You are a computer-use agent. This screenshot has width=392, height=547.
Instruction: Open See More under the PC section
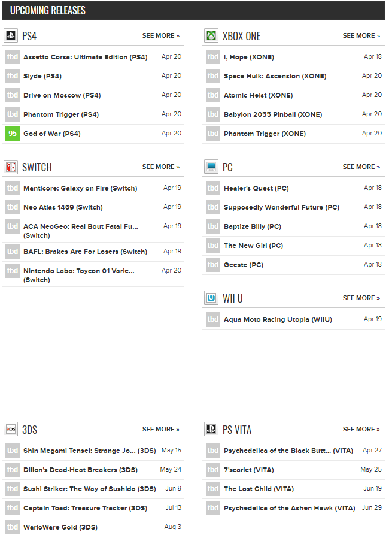pyautogui.click(x=361, y=167)
